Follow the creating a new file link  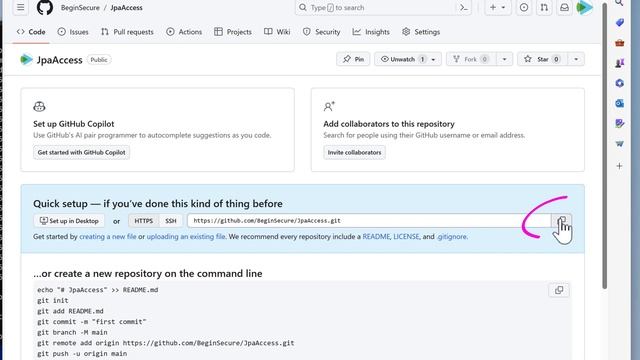(x=108, y=237)
